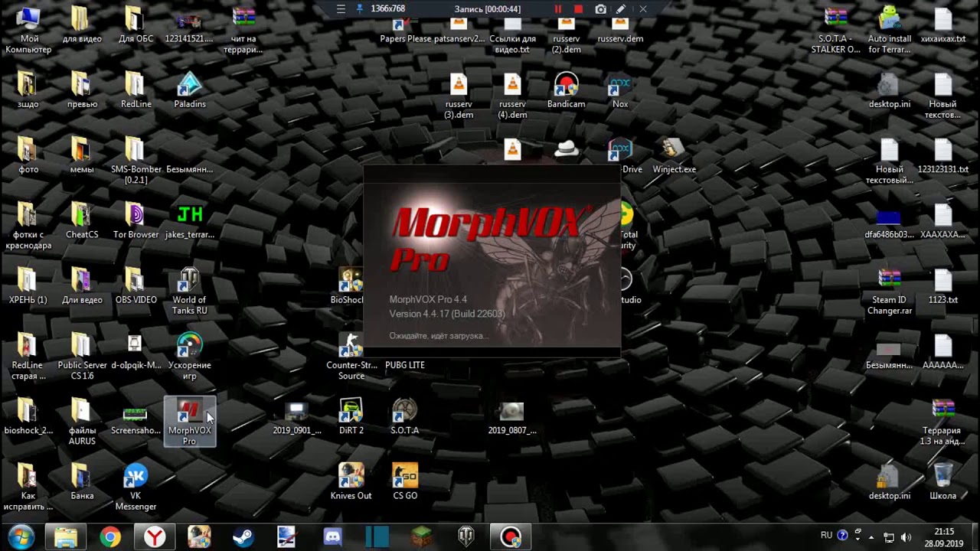The width and height of the screenshot is (980, 551).
Task: Open Minecraft from the taskbar
Action: coord(422,537)
